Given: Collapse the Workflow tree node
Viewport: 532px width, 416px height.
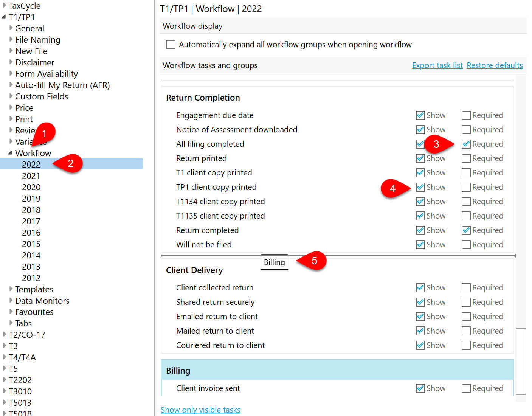Looking at the screenshot, I should click(10, 153).
